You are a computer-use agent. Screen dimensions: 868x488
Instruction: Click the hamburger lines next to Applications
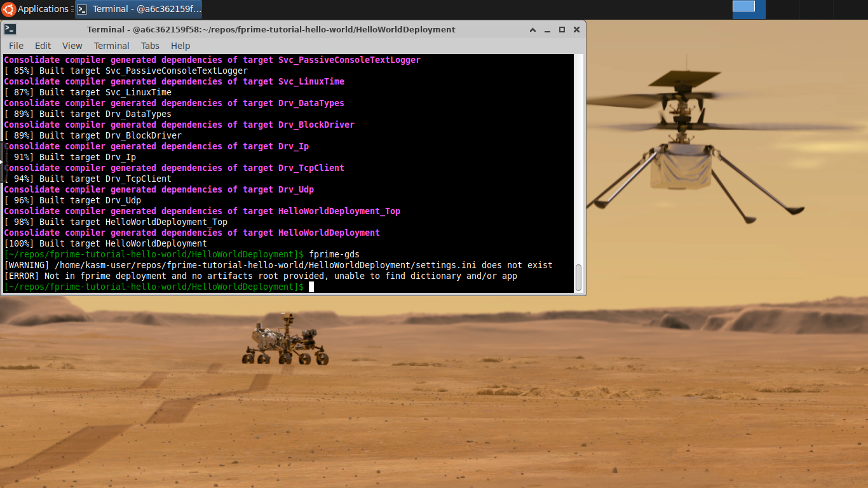tap(73, 9)
